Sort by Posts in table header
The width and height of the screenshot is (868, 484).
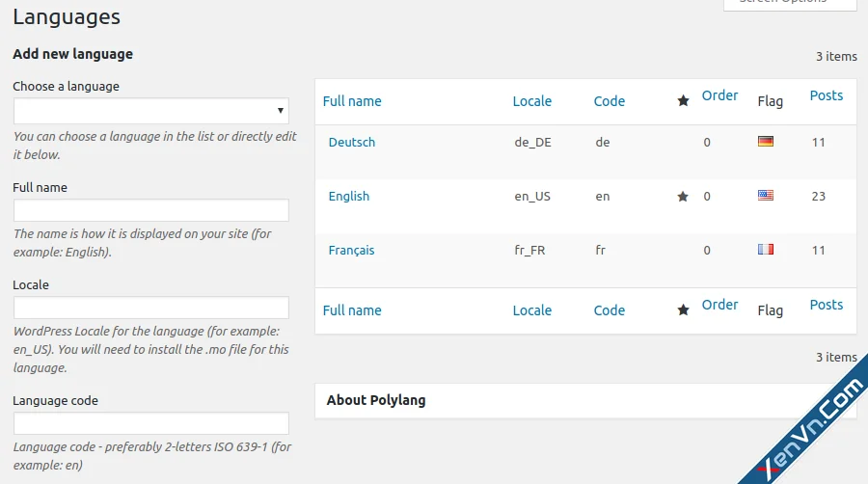pos(826,95)
